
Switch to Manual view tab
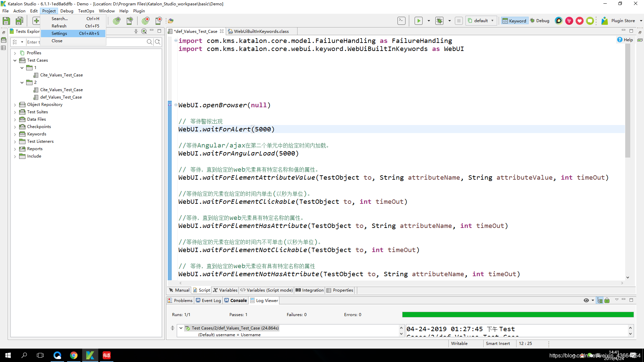point(179,290)
